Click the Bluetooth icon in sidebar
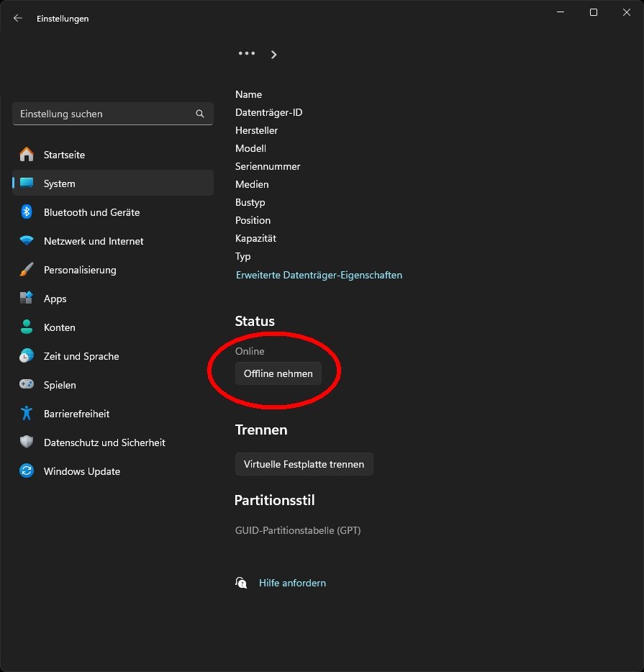 [x=27, y=212]
